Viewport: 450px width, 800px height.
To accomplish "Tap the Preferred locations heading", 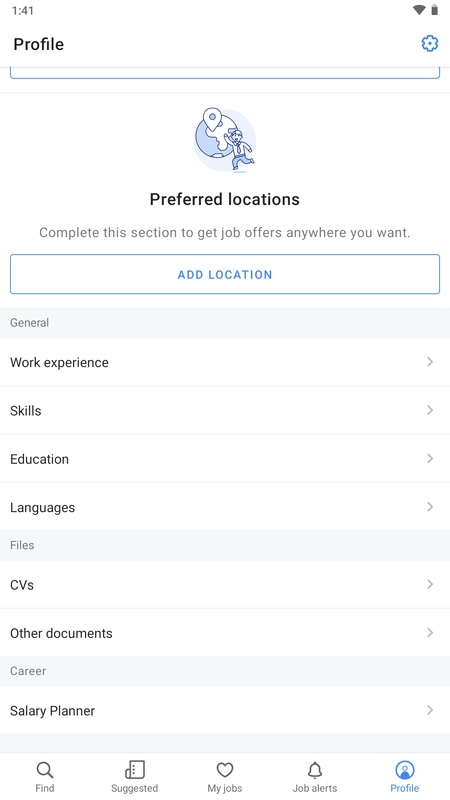I will tap(224, 199).
